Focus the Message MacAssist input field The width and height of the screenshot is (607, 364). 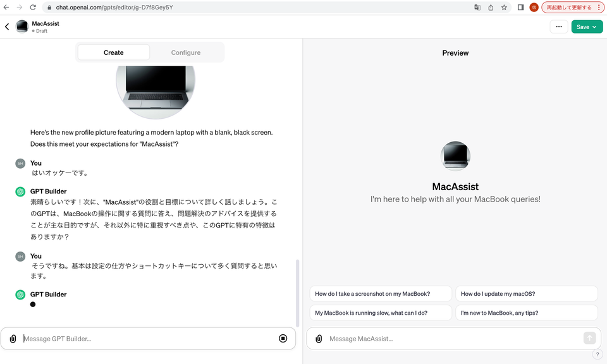(452, 339)
